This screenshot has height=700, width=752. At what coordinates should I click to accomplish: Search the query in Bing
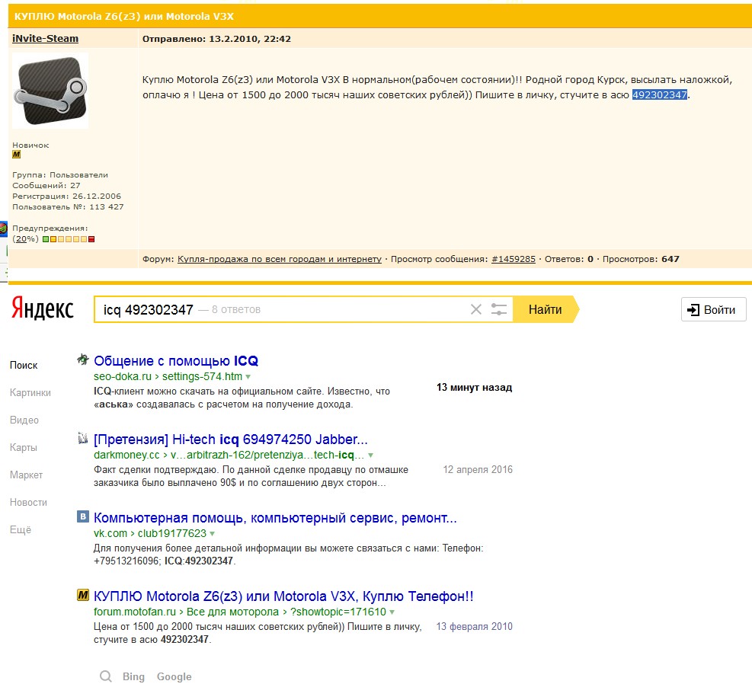coord(133,676)
